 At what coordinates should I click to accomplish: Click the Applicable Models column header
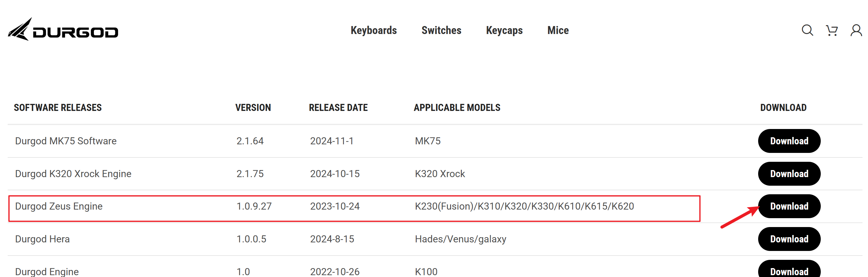457,108
